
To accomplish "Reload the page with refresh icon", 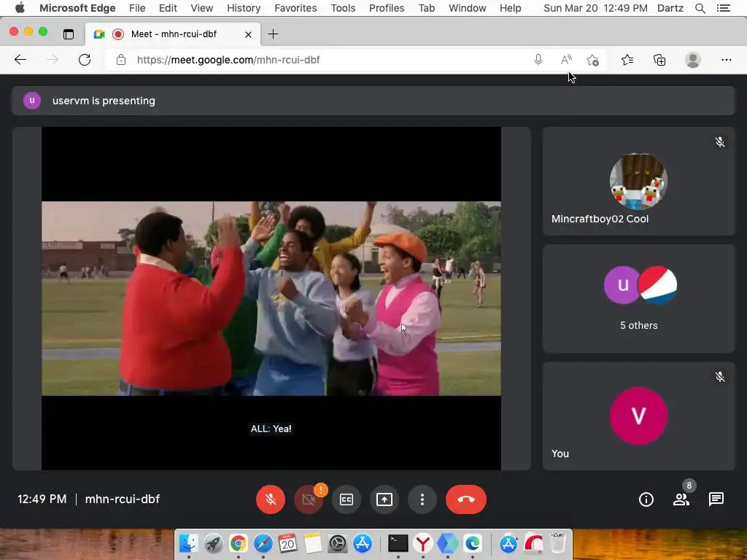I will point(85,60).
